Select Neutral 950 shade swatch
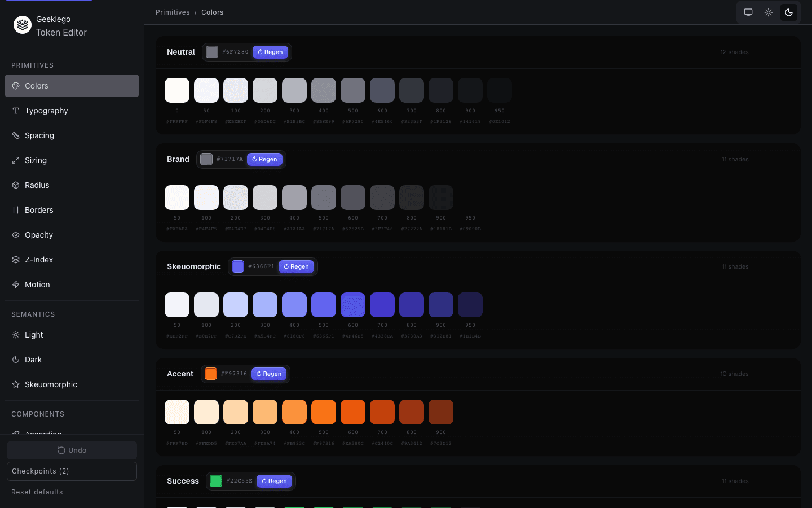 click(x=500, y=90)
